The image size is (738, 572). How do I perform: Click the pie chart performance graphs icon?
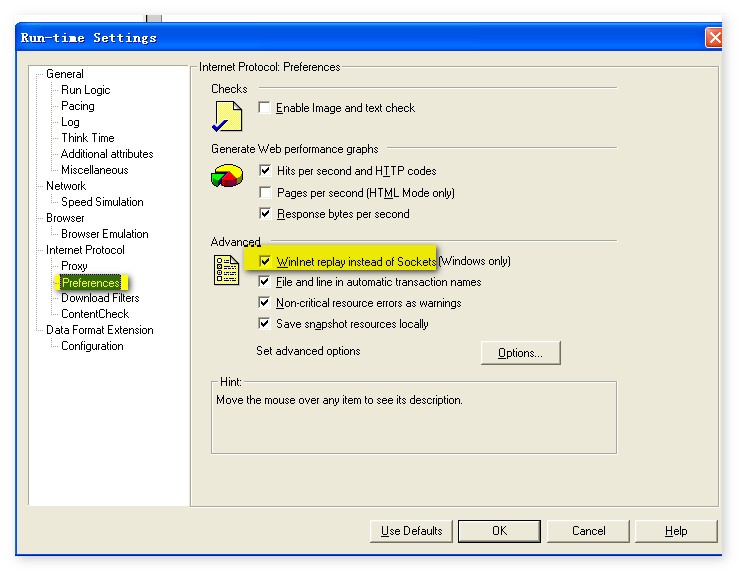coord(227,176)
